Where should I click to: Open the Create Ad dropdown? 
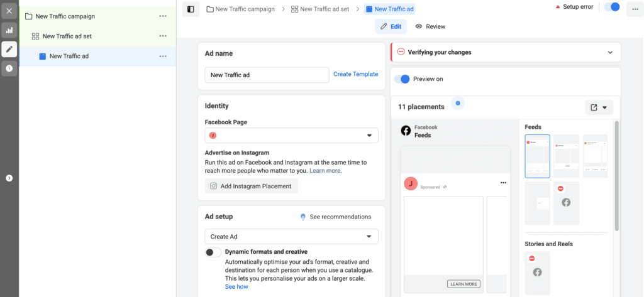click(291, 237)
